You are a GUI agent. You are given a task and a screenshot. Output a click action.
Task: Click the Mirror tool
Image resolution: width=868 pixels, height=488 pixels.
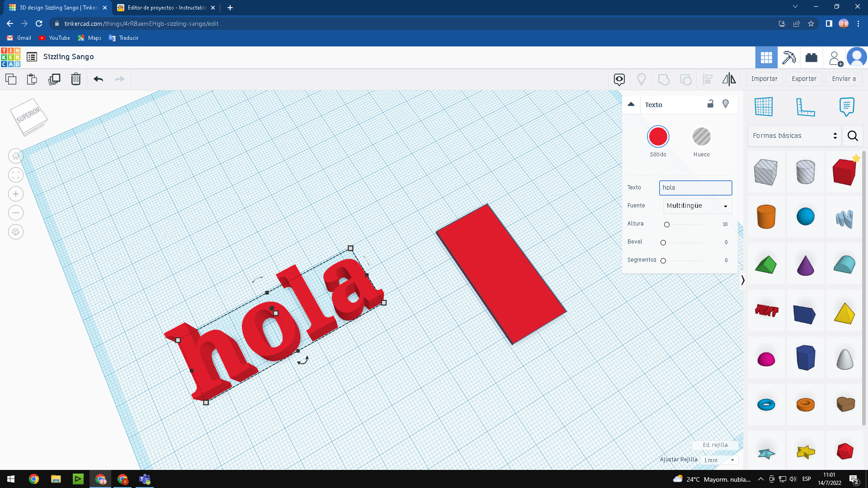click(729, 80)
